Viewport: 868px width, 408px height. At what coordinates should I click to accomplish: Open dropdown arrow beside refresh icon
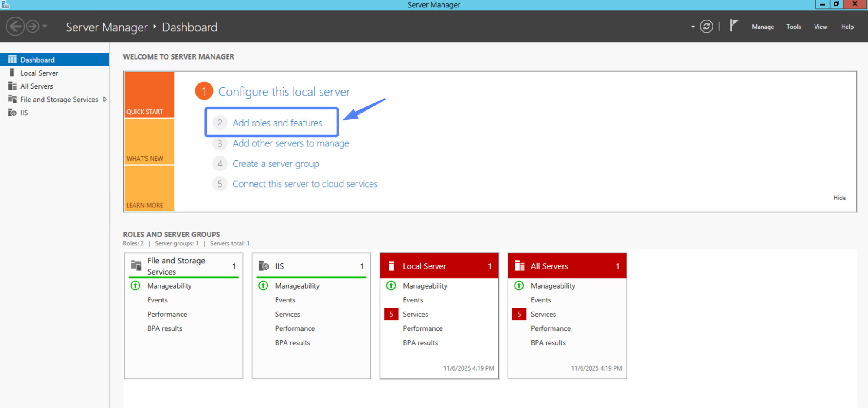tap(693, 27)
